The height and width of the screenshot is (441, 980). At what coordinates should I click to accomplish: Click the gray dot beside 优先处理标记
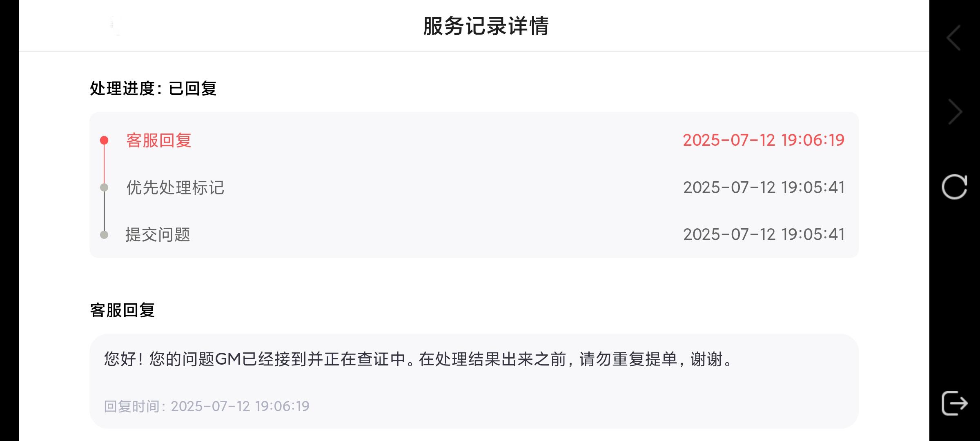click(104, 187)
